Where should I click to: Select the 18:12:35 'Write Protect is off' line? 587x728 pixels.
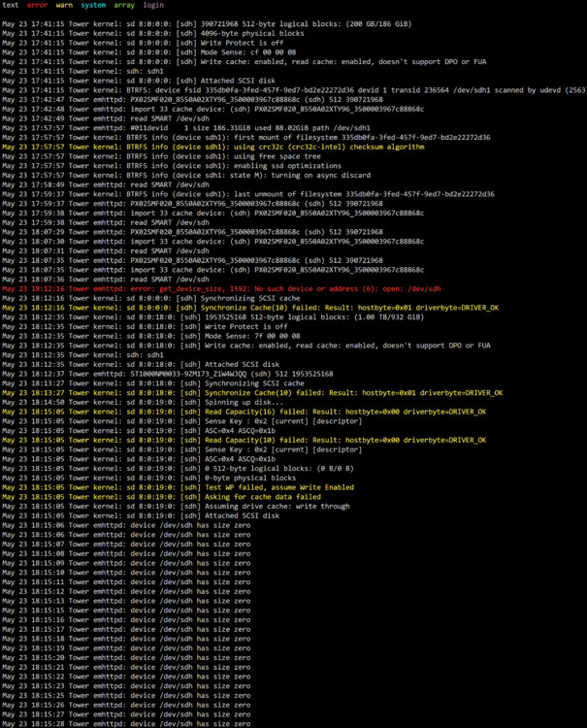(145, 326)
